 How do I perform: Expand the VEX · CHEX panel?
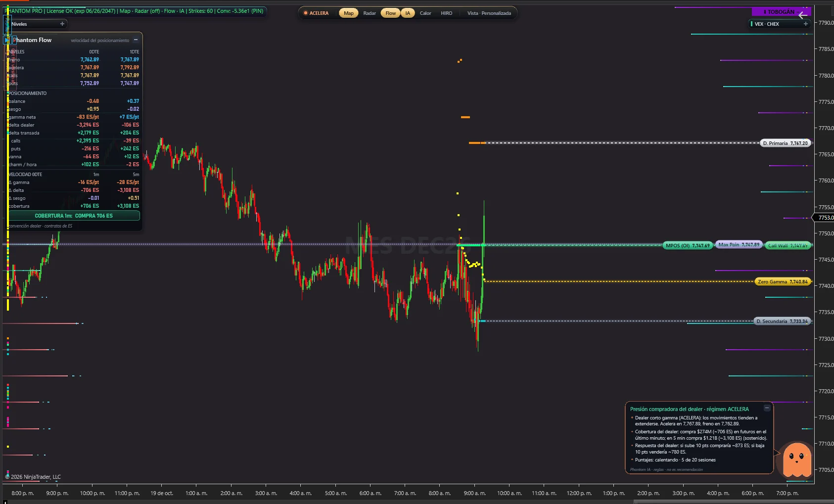(805, 24)
